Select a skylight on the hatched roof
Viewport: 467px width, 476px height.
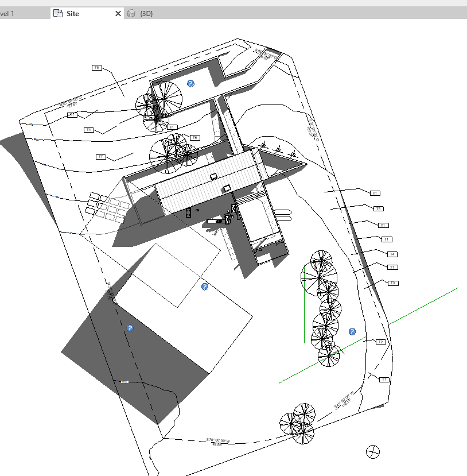(x=215, y=175)
